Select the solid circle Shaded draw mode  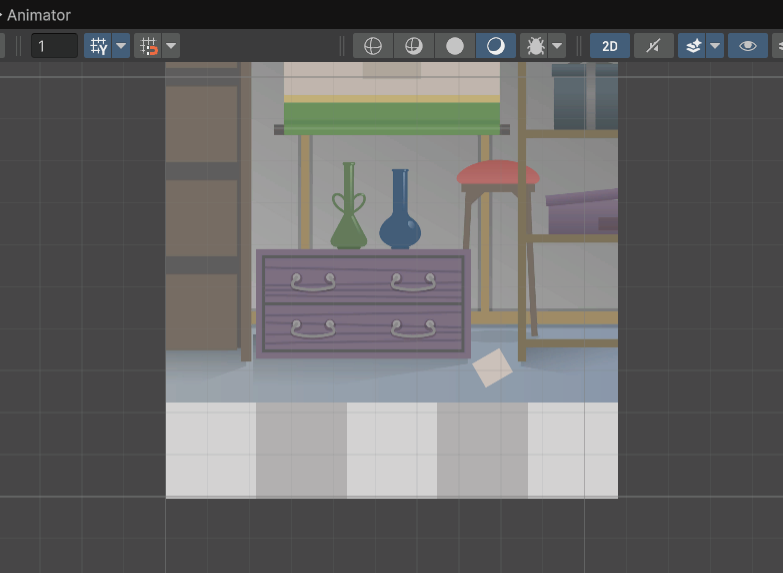(x=455, y=46)
